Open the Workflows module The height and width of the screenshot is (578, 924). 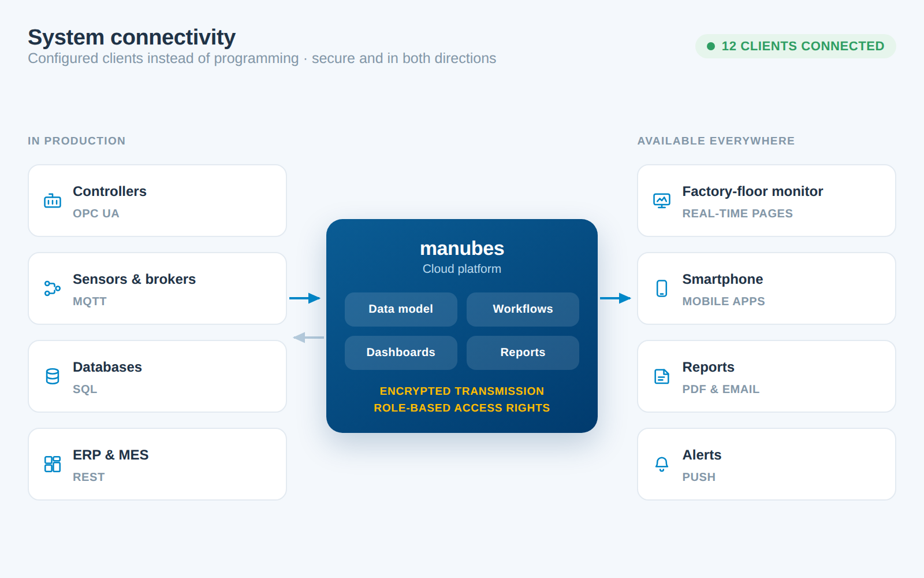click(x=523, y=309)
